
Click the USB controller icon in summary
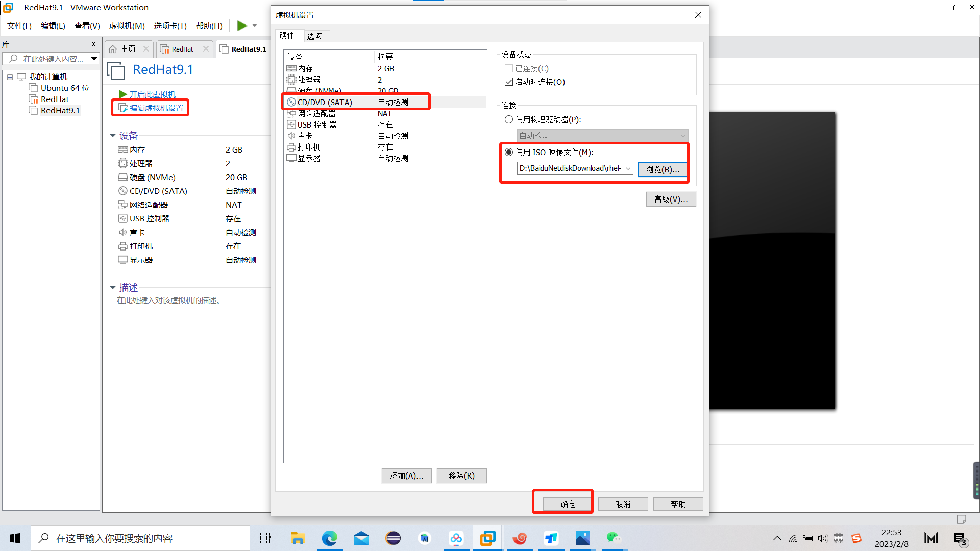(122, 218)
